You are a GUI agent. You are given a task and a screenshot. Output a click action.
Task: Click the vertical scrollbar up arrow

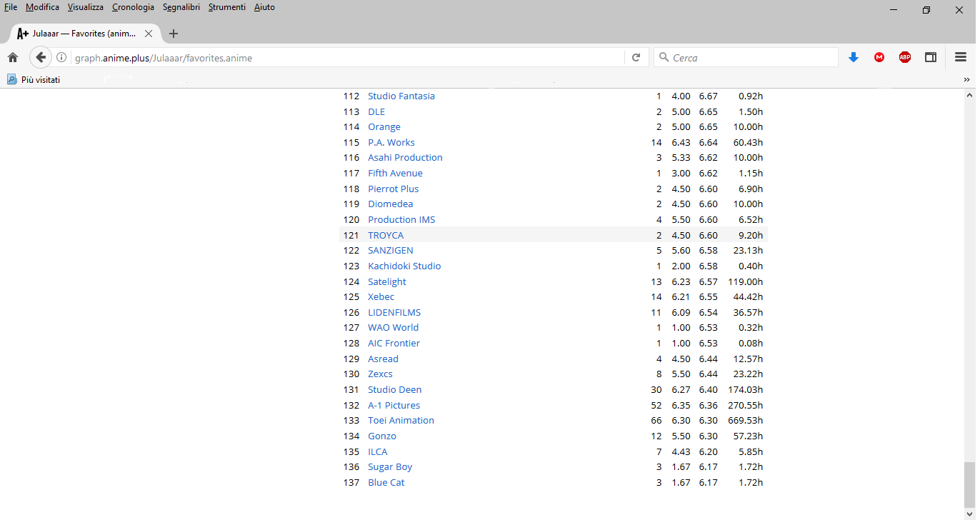coord(969,95)
